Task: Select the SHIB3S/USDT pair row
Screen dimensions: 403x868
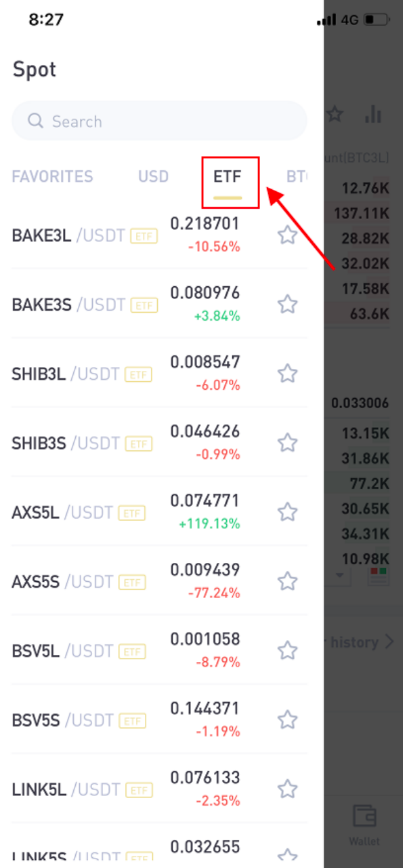Action: pyautogui.click(x=160, y=443)
